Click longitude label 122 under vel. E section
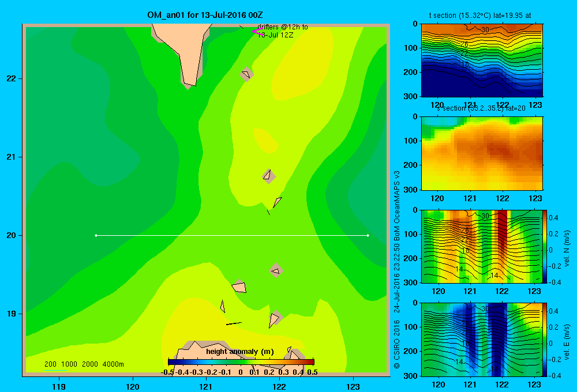Viewport: 577px width, 392px height. [x=501, y=385]
